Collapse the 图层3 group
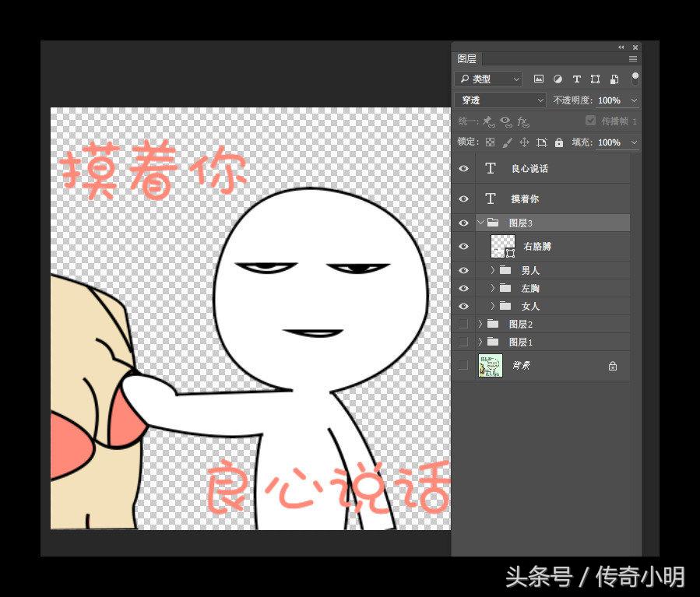This screenshot has width=700, height=597. pos(480,223)
